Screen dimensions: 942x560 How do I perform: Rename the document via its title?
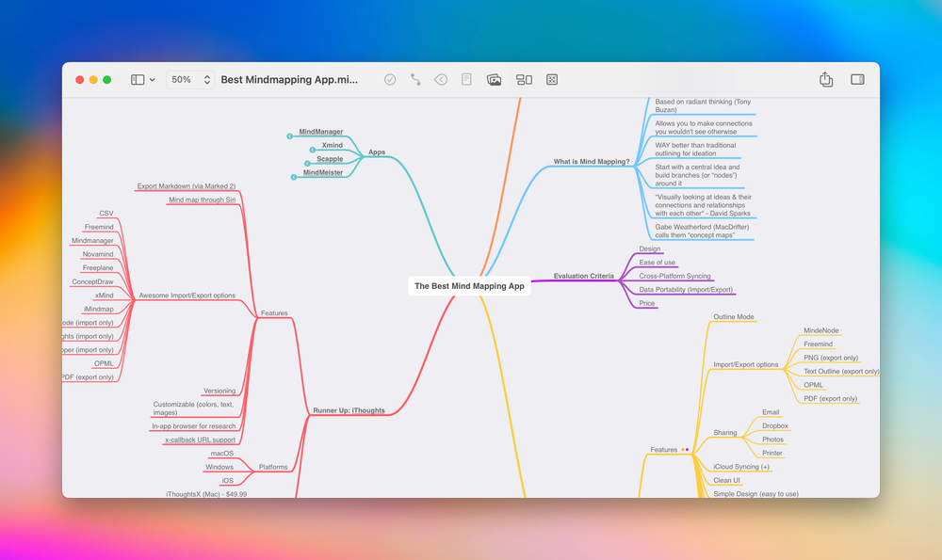[288, 79]
